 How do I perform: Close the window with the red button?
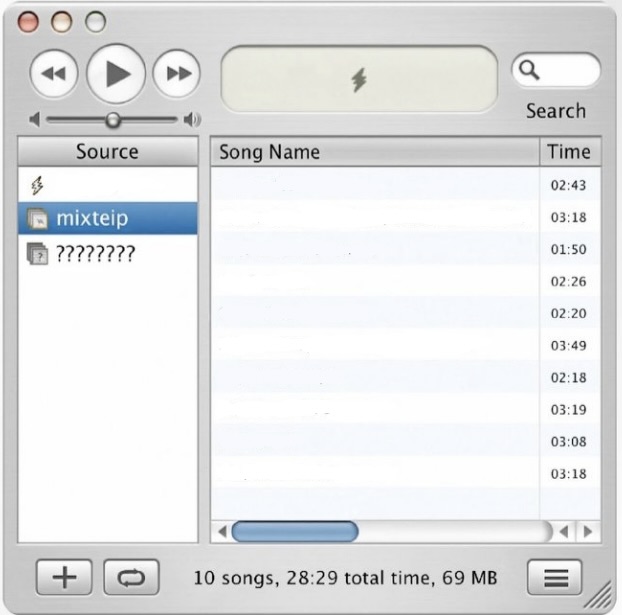(28, 21)
